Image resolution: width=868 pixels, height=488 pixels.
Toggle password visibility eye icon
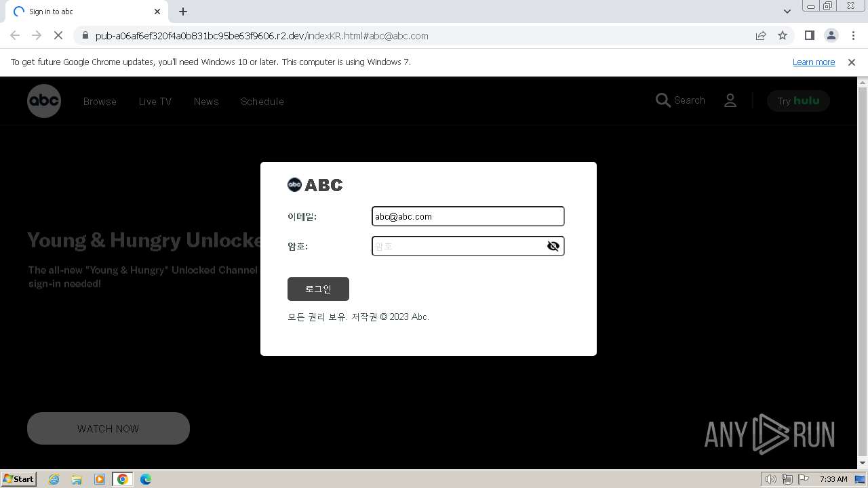[x=553, y=246]
